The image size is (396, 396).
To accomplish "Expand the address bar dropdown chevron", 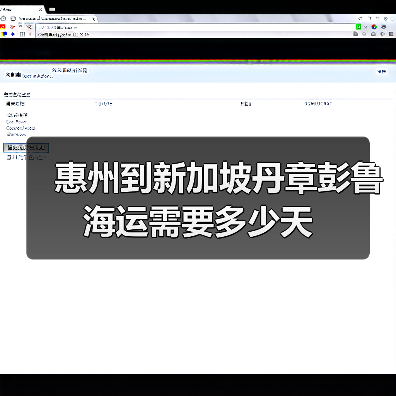I will 365,27.
